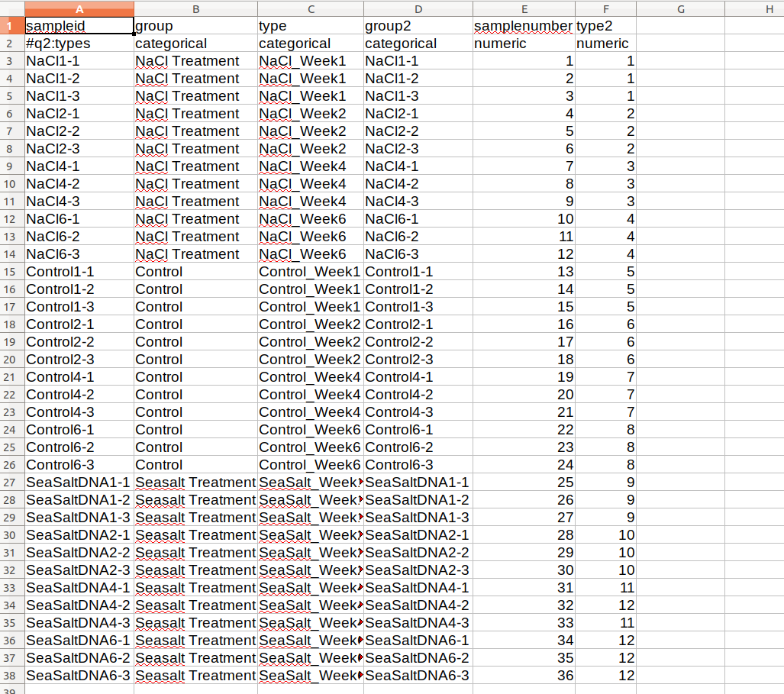
Task: Select column G header
Action: click(x=680, y=8)
